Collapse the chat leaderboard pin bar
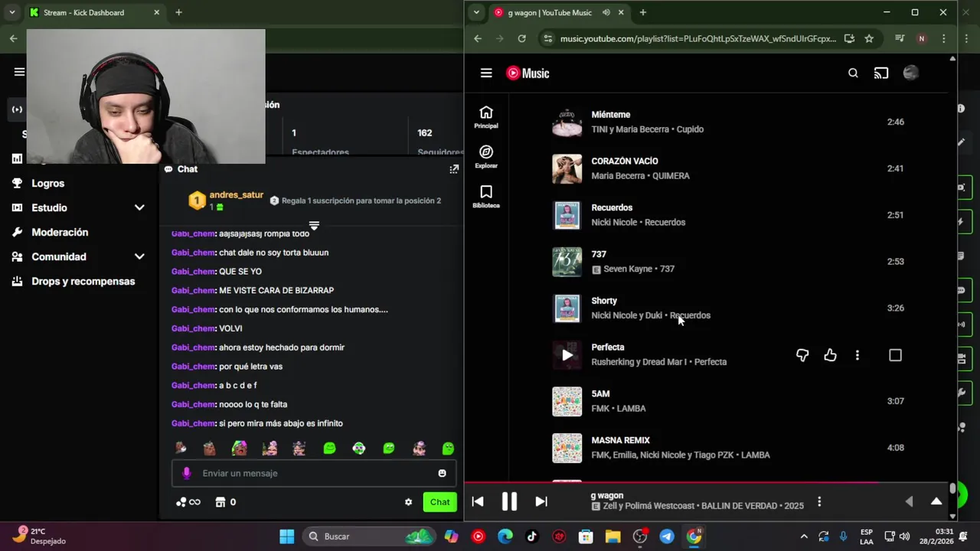Screen dimensions: 980x551 (314, 226)
